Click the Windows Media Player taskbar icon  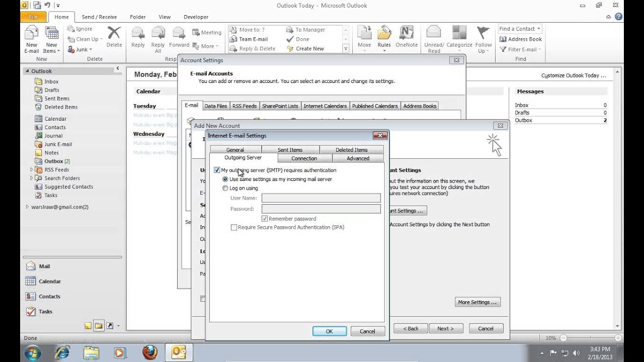pyautogui.click(x=120, y=352)
